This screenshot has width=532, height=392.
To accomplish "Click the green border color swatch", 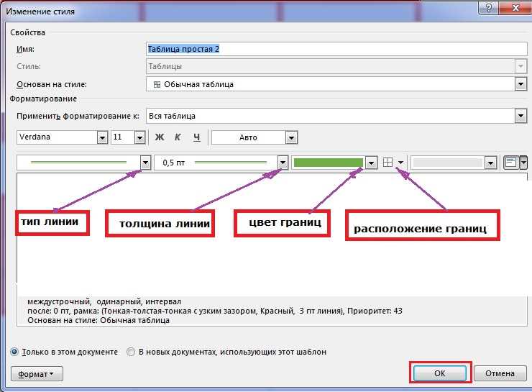I will [x=328, y=163].
